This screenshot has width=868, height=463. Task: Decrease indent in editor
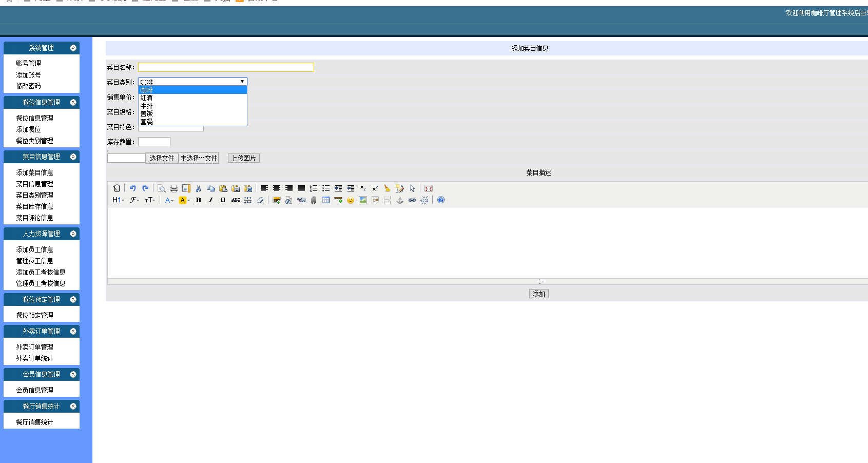click(x=351, y=188)
